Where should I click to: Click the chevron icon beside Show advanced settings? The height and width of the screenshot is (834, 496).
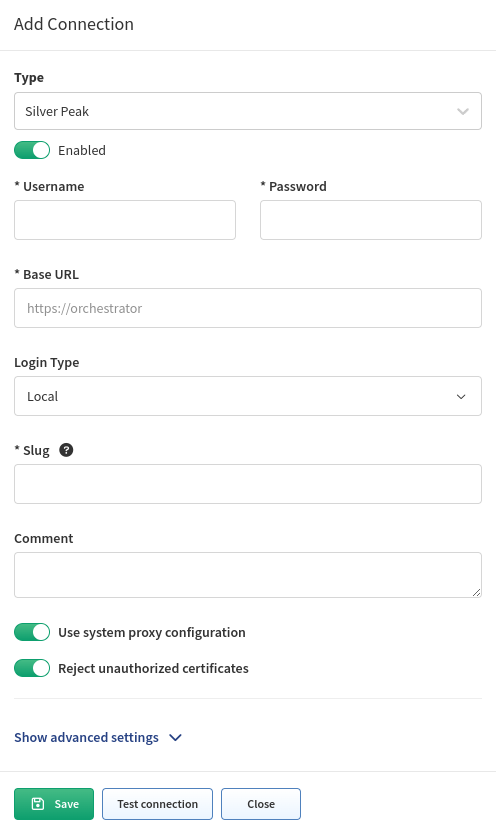pyautogui.click(x=175, y=737)
